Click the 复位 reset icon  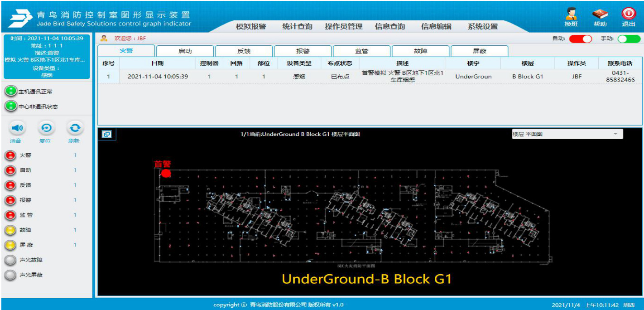point(45,129)
